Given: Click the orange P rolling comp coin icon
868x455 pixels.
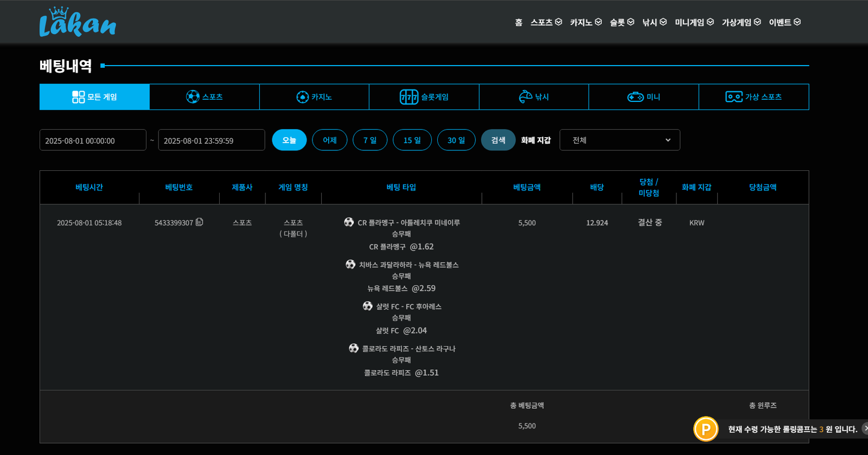Looking at the screenshot, I should [706, 430].
